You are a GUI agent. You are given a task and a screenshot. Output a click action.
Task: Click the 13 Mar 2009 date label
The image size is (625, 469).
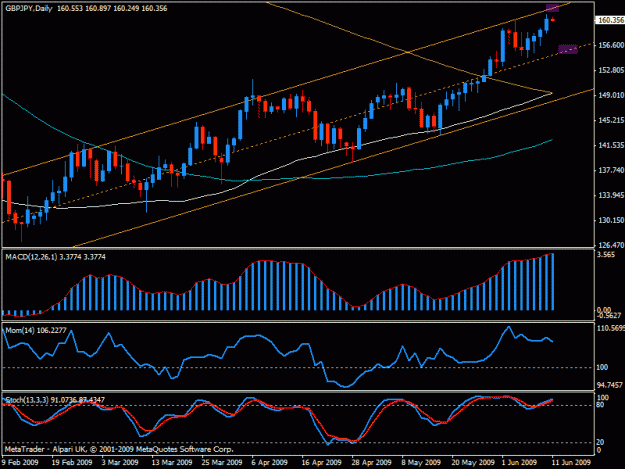coord(172,462)
